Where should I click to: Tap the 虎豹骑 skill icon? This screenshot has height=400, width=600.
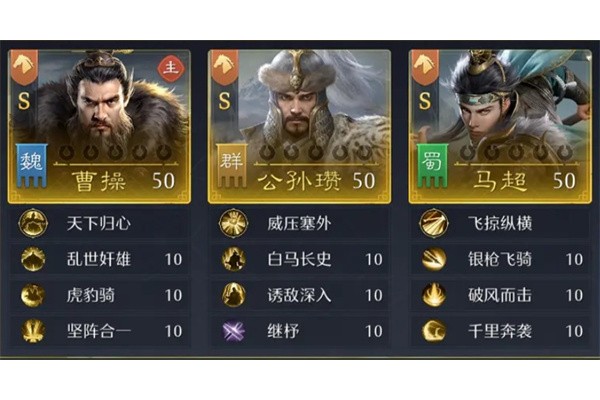point(33,295)
